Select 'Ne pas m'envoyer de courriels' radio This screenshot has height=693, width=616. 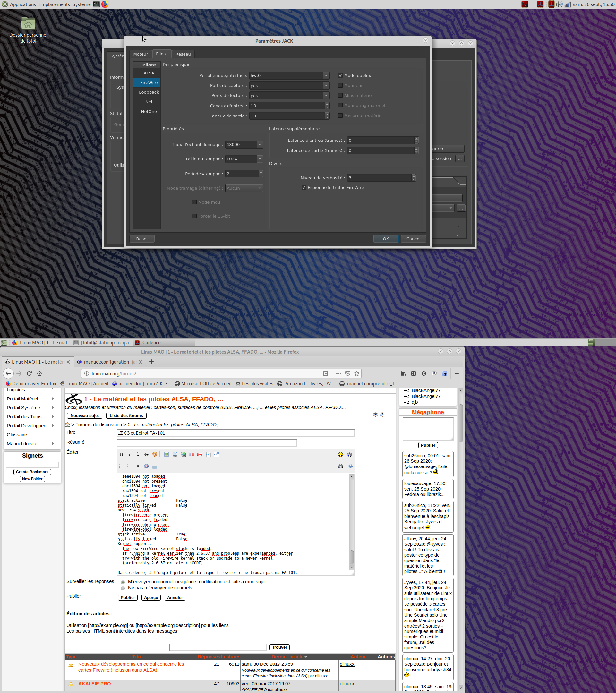[x=123, y=588]
